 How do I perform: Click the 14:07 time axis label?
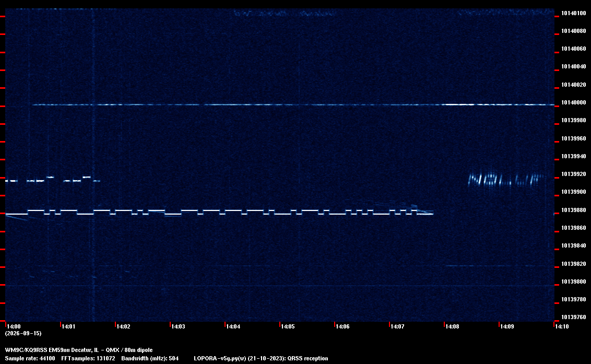click(397, 326)
